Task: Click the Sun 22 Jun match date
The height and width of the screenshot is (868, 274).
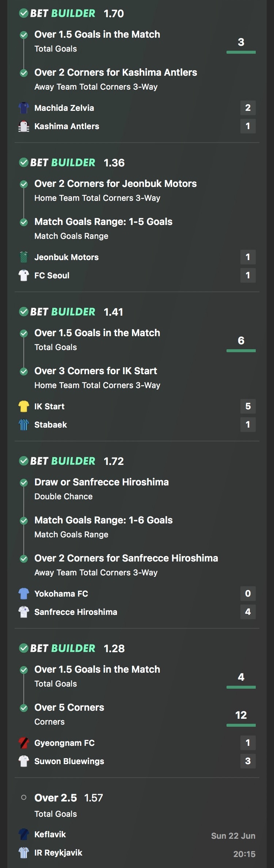Action: [x=233, y=836]
